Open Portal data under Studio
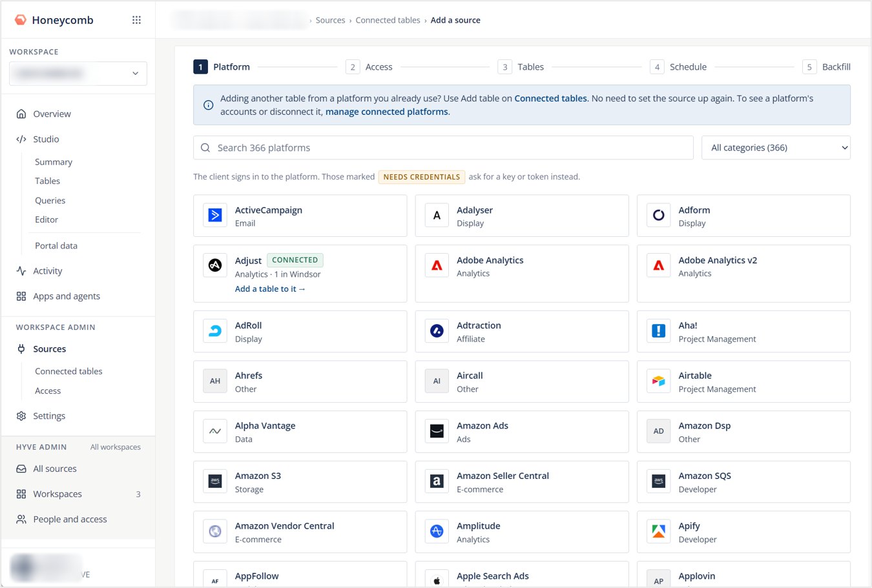Screen dimensions: 872x588 (56, 246)
